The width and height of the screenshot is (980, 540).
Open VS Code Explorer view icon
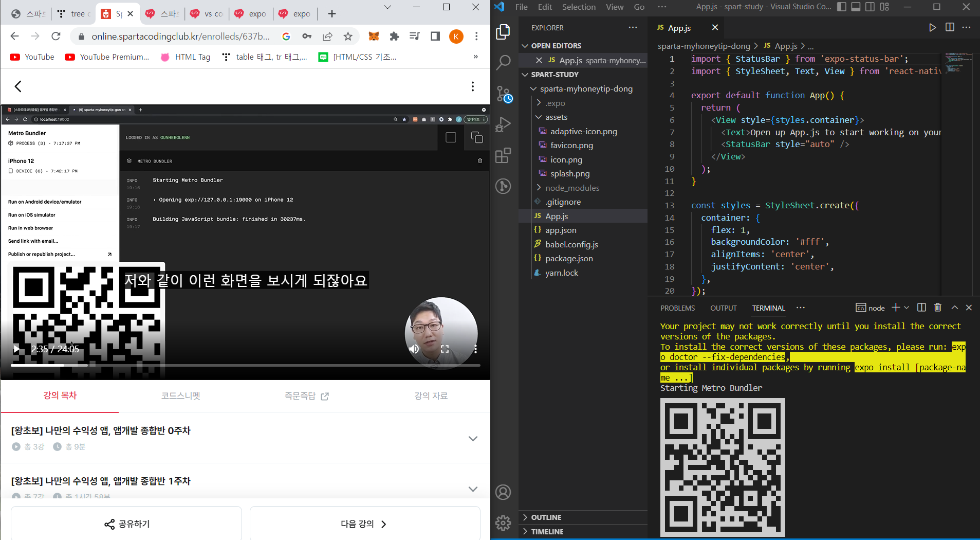[503, 32]
